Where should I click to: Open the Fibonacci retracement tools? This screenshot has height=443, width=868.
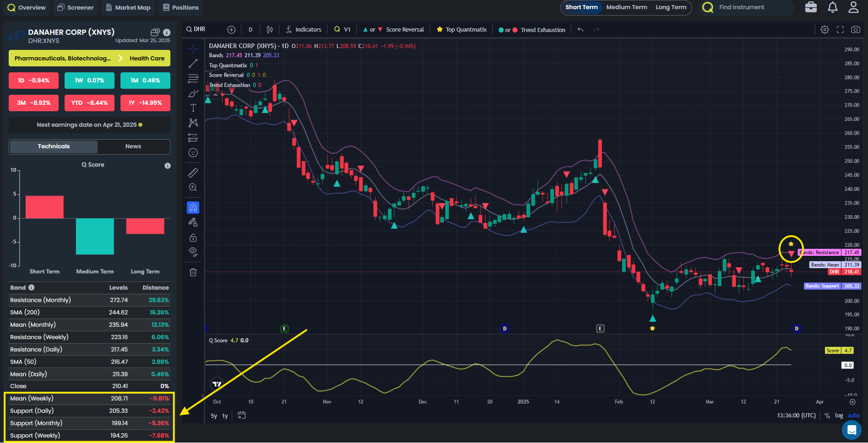click(193, 79)
